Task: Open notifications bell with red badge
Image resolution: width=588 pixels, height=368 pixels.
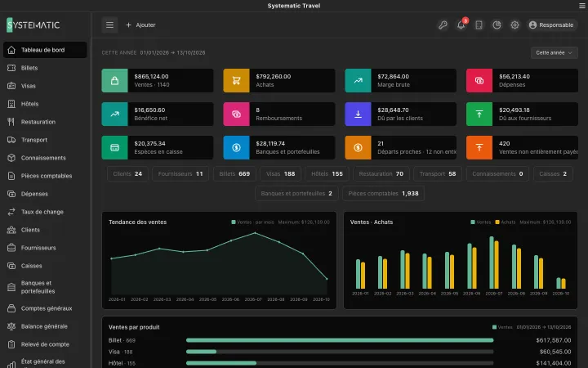Action: [x=461, y=25]
